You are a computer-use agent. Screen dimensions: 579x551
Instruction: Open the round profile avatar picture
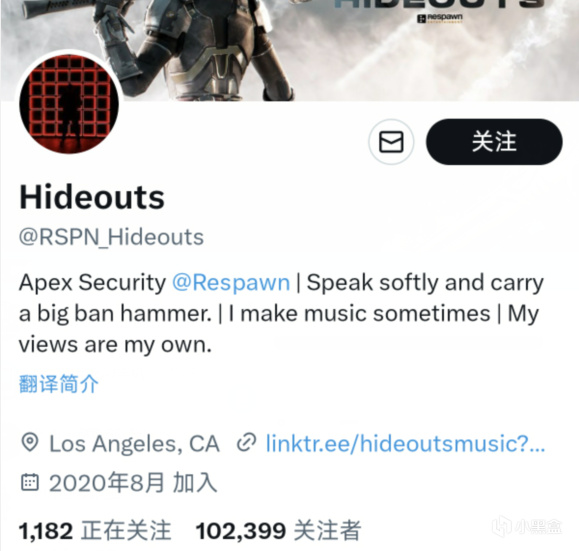pos(69,104)
